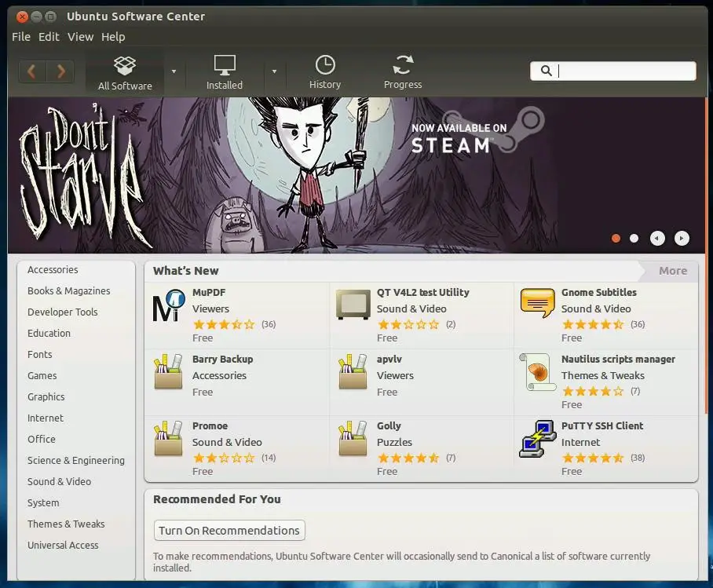Open the Office category

click(42, 440)
